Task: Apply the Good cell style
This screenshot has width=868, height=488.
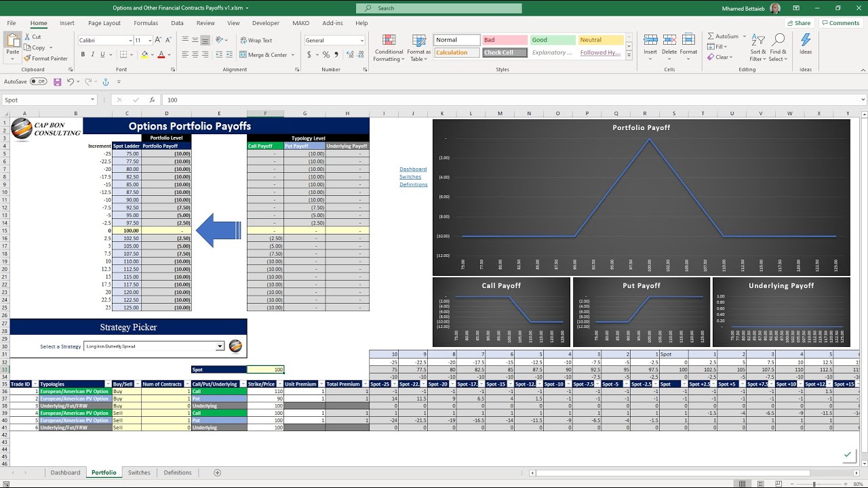Action: point(552,40)
